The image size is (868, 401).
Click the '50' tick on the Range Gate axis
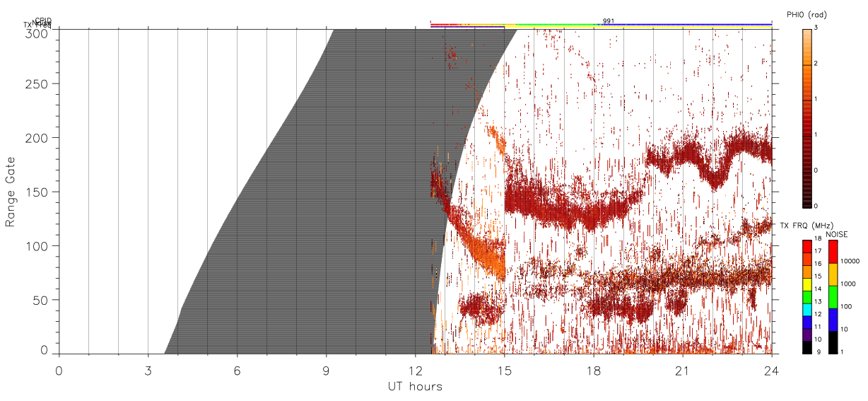tap(40, 300)
